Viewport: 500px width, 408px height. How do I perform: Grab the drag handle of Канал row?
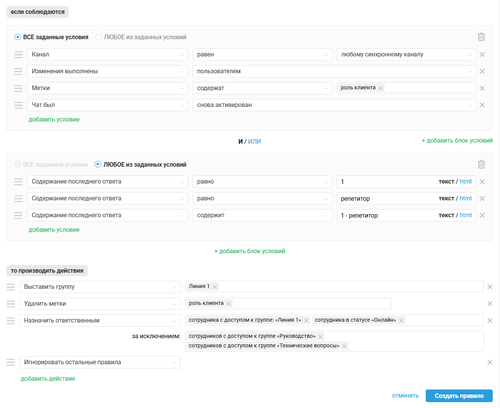pos(18,54)
